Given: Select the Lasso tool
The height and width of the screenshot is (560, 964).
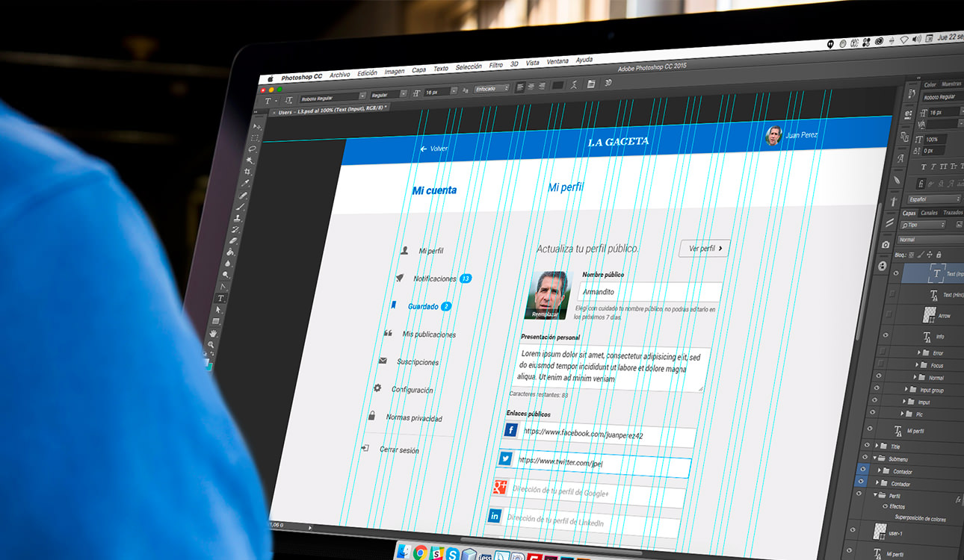Looking at the screenshot, I should coord(252,149).
